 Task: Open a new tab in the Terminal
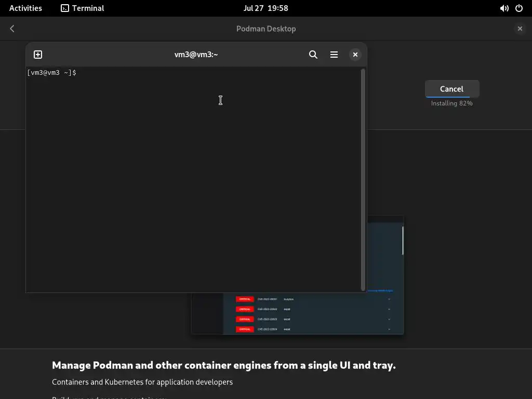pyautogui.click(x=38, y=55)
